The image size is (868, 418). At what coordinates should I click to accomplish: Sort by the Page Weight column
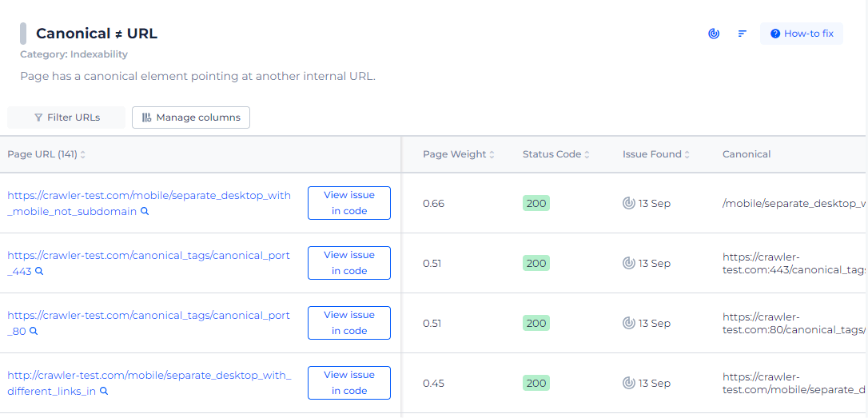[458, 154]
